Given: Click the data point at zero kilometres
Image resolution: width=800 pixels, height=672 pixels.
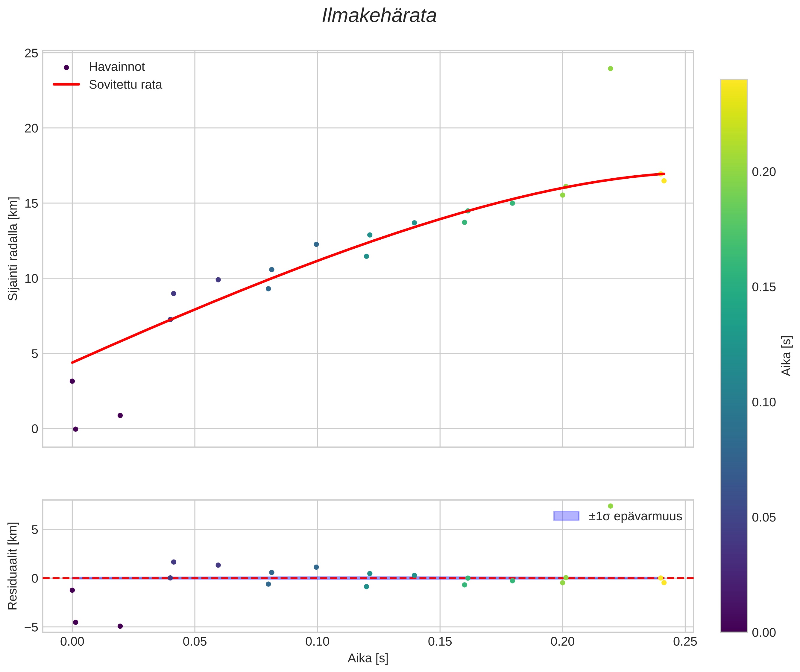Looking at the screenshot, I should [x=75, y=429].
